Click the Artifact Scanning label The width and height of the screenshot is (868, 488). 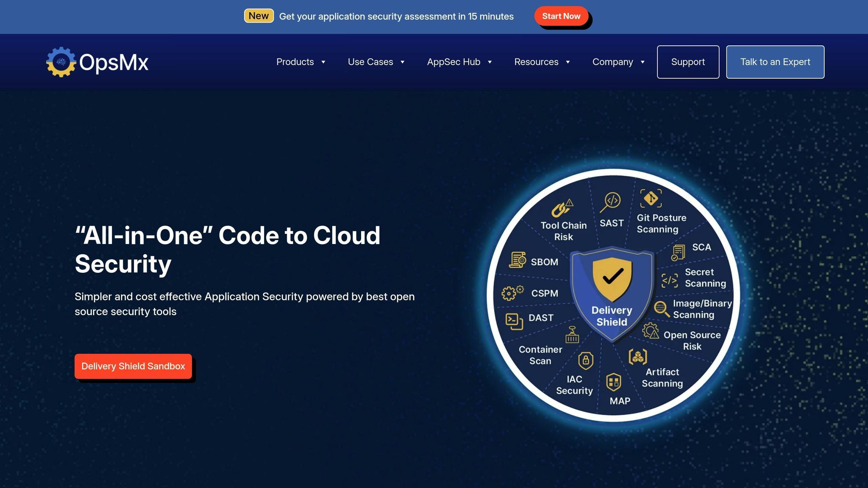(x=662, y=377)
